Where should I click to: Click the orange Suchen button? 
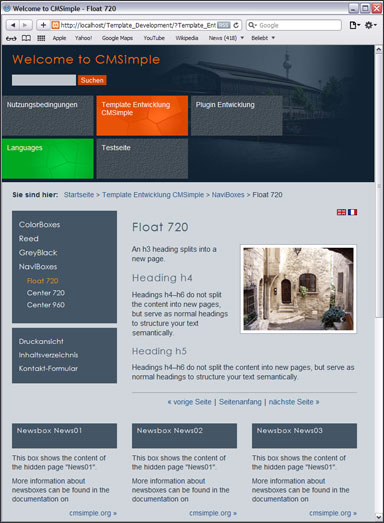click(92, 80)
